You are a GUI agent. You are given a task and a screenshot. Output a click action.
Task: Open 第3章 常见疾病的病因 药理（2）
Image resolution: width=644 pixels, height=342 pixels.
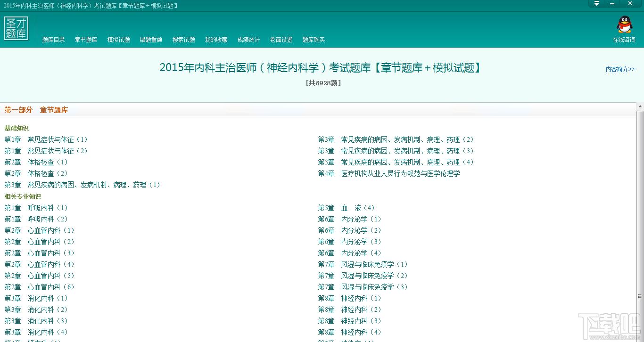click(396, 139)
